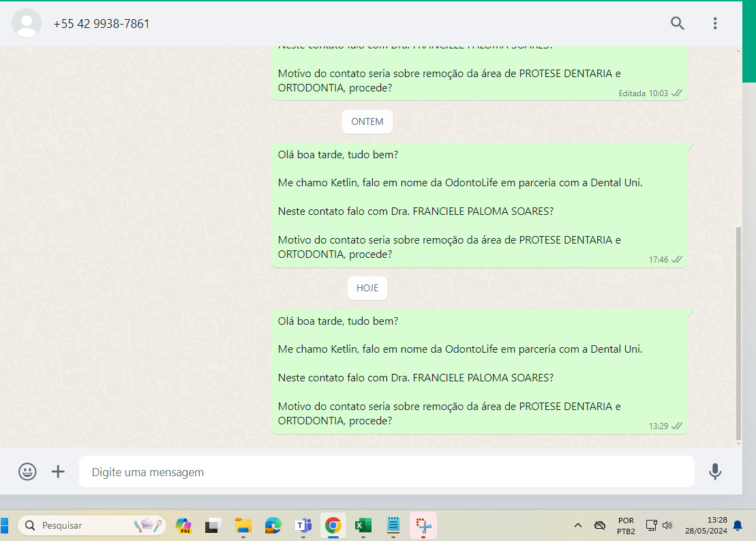Open volume speaker tray icon
Screen dimensions: 756x541
click(668, 525)
